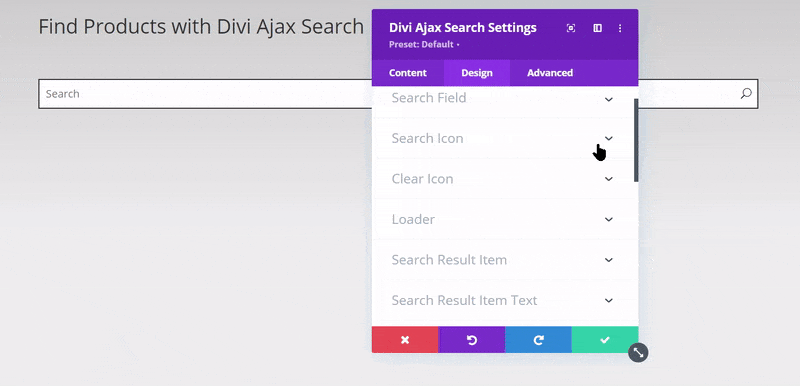
Task: Click the responsive view icon in settings header
Action: tap(571, 28)
